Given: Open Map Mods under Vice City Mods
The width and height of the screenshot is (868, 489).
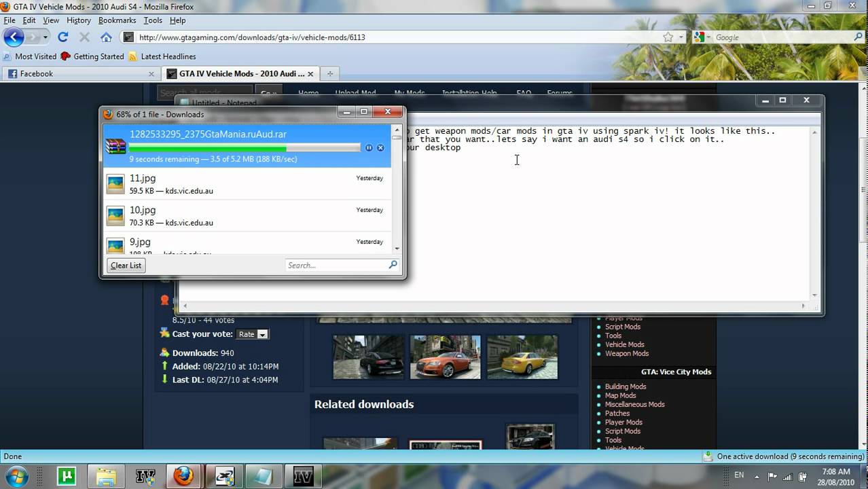Looking at the screenshot, I should (620, 395).
